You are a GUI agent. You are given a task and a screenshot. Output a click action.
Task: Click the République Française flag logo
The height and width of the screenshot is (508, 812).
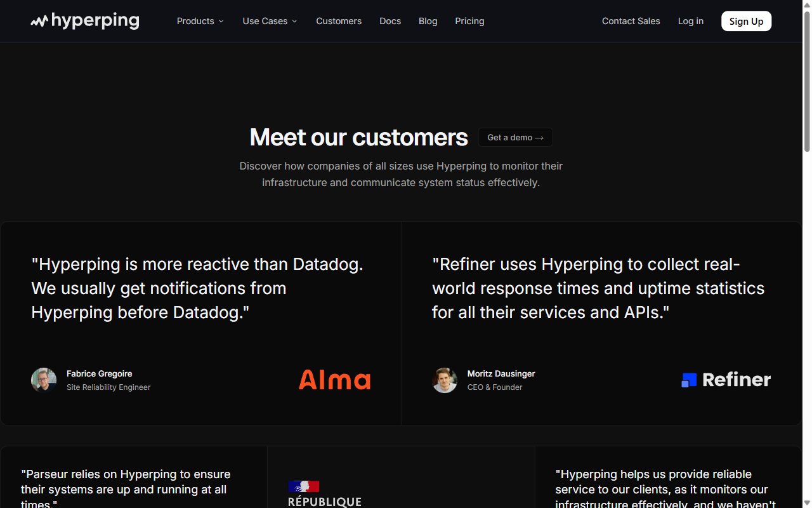coord(325,494)
